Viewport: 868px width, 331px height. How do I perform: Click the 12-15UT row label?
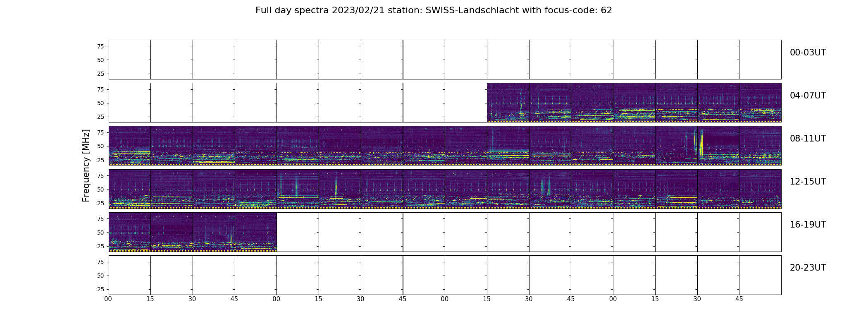click(x=808, y=182)
